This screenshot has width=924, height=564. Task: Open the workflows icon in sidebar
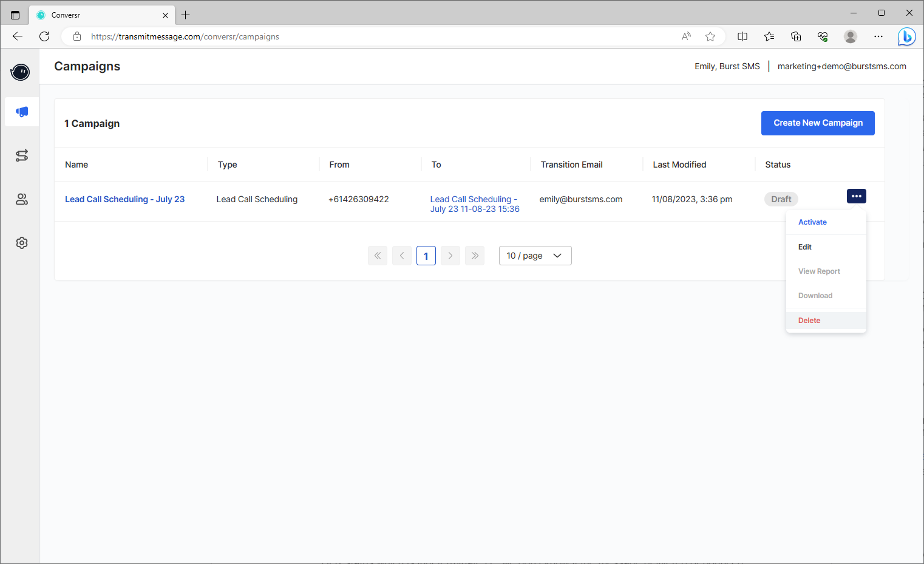click(22, 156)
